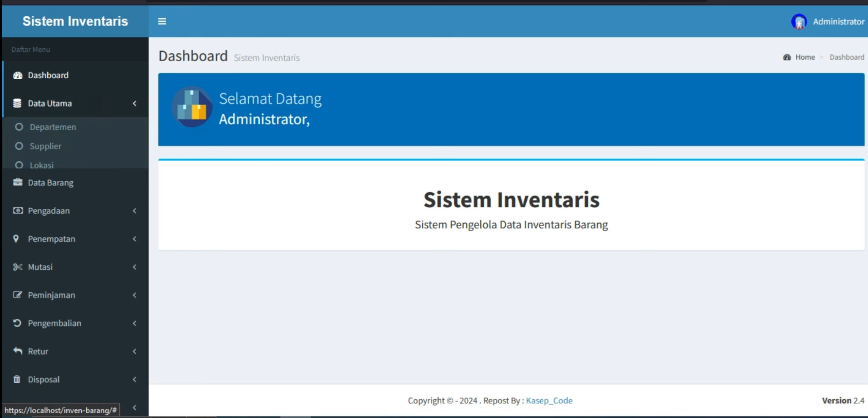Expand the Penempatan chevron
Viewport: 868px width, 418px height.
point(134,239)
